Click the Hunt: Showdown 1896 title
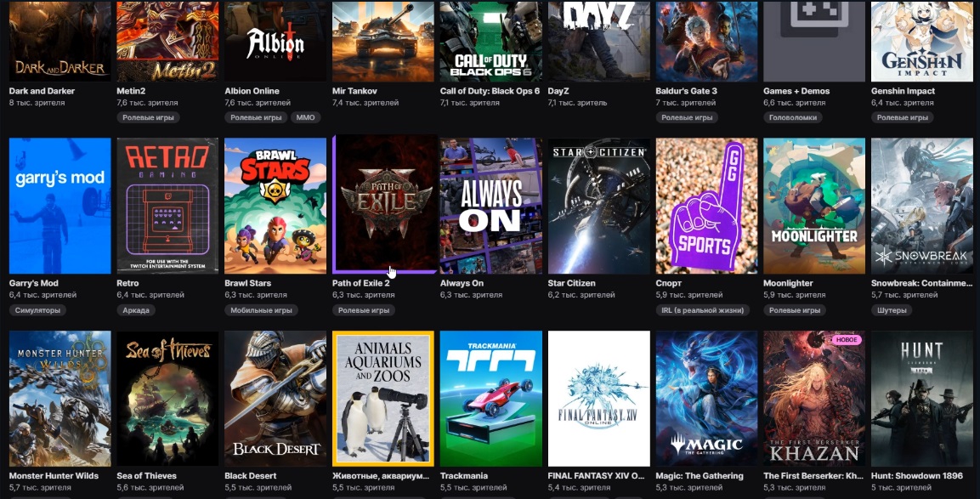 click(917, 476)
